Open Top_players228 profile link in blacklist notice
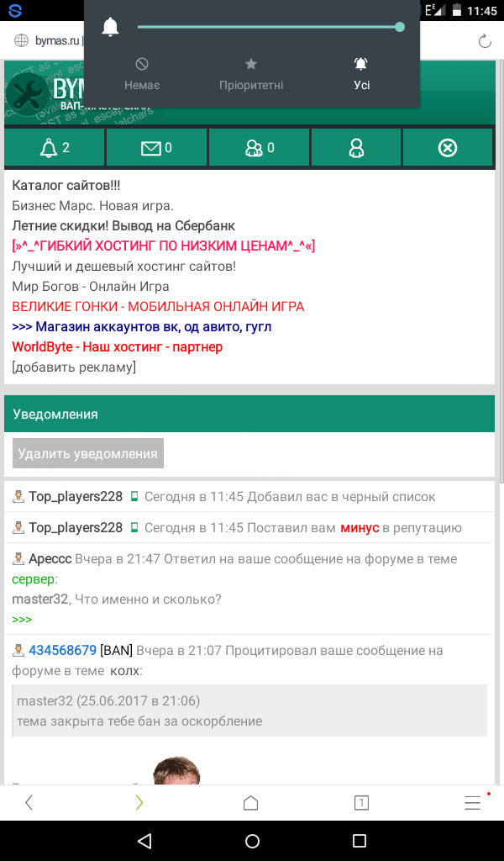This screenshot has width=504, height=861. coord(76,497)
